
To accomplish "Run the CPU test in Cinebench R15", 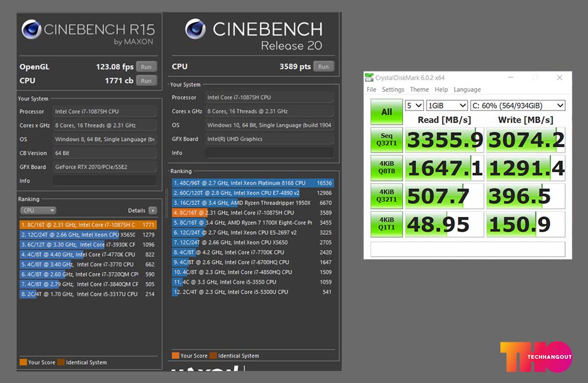I will (x=146, y=81).
